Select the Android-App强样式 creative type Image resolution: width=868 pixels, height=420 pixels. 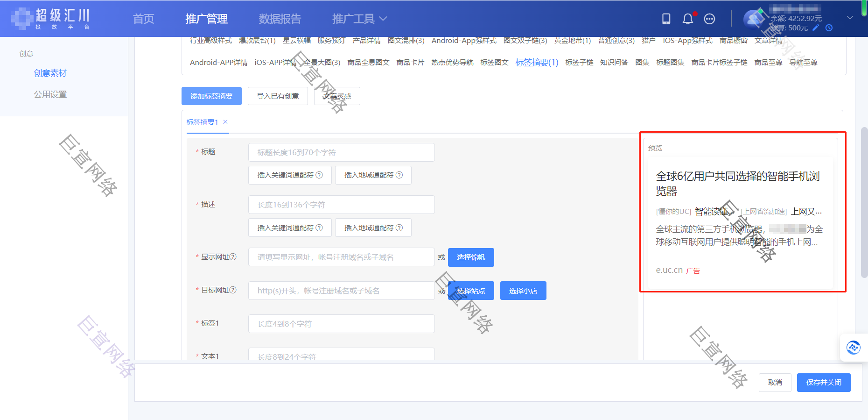coord(464,41)
